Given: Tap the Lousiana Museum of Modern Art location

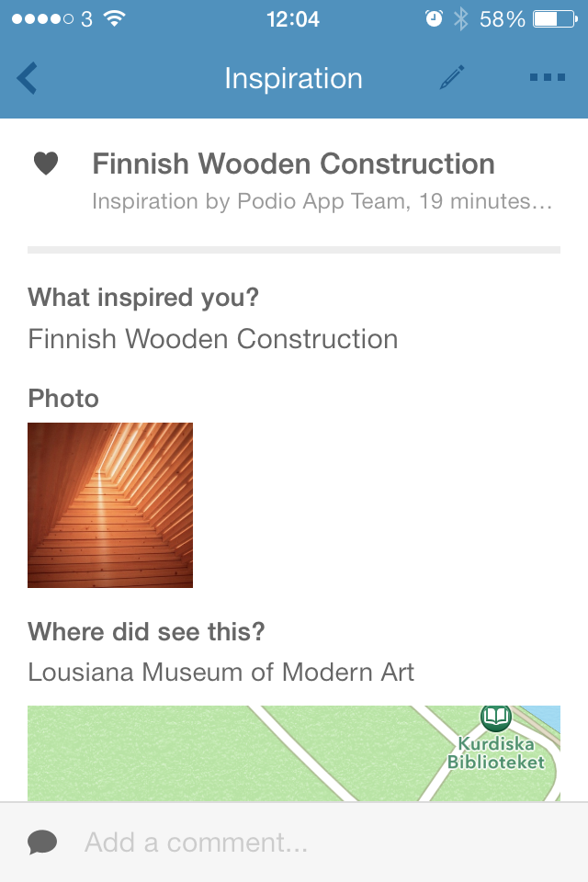Looking at the screenshot, I should [x=221, y=673].
